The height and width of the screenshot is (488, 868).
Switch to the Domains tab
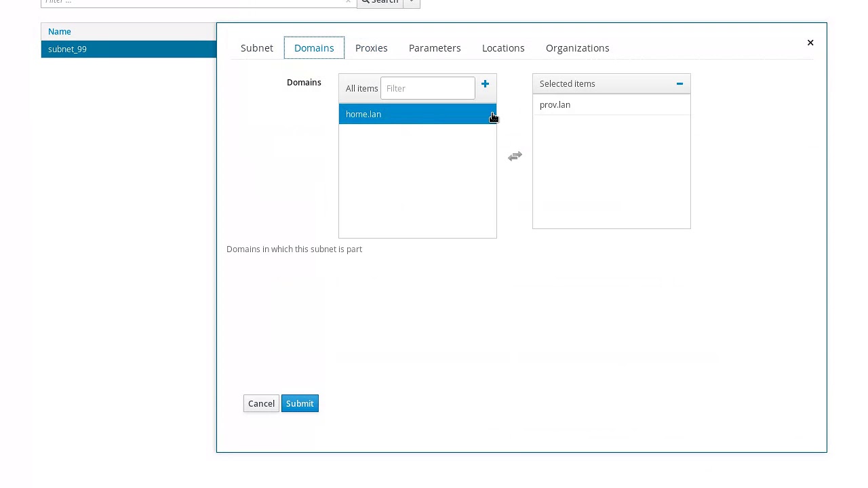tap(314, 48)
